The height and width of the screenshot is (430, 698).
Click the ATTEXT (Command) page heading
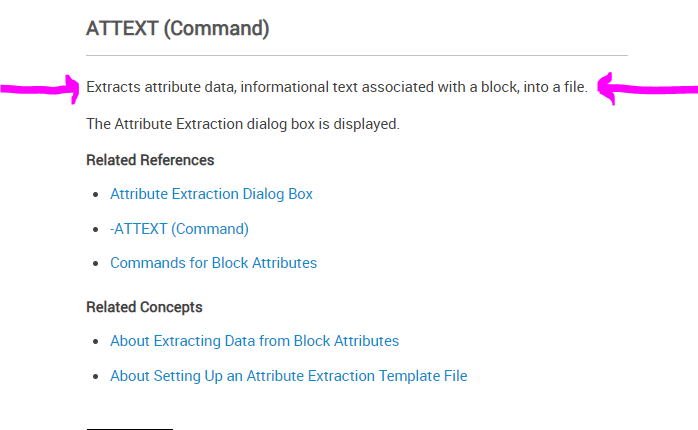178,28
